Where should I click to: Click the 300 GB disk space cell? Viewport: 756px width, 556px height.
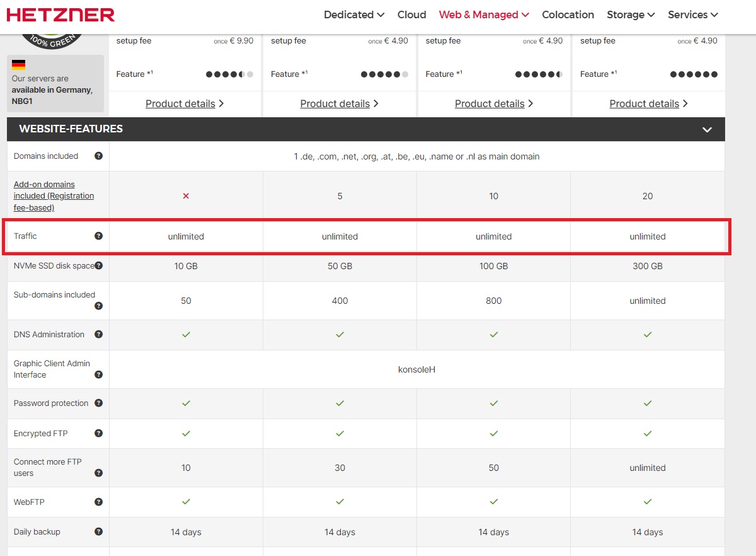click(x=648, y=266)
